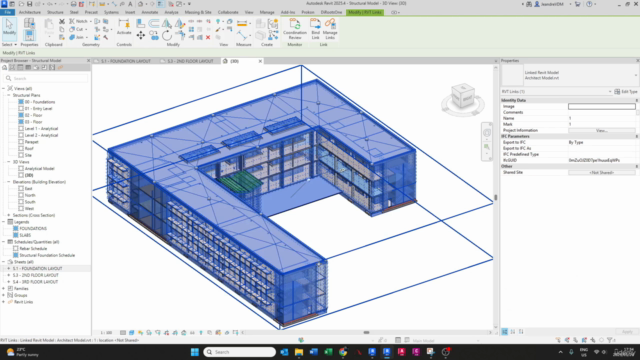Collapse the Views (all) tree node
Viewport: 640px width, 360px height.
[x=4, y=88]
